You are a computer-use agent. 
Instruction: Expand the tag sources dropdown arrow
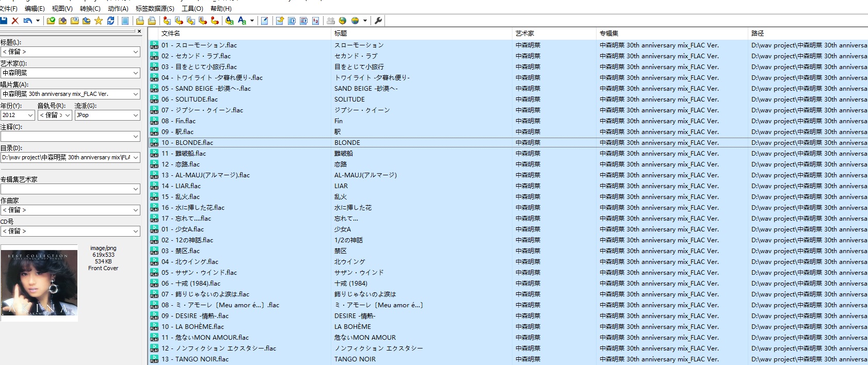pyautogui.click(x=365, y=21)
